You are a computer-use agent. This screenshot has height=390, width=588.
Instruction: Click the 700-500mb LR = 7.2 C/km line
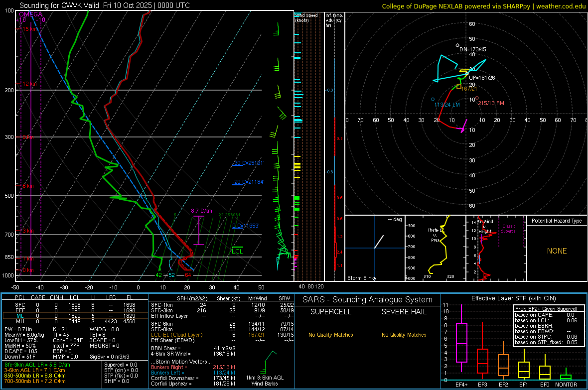tap(35, 381)
